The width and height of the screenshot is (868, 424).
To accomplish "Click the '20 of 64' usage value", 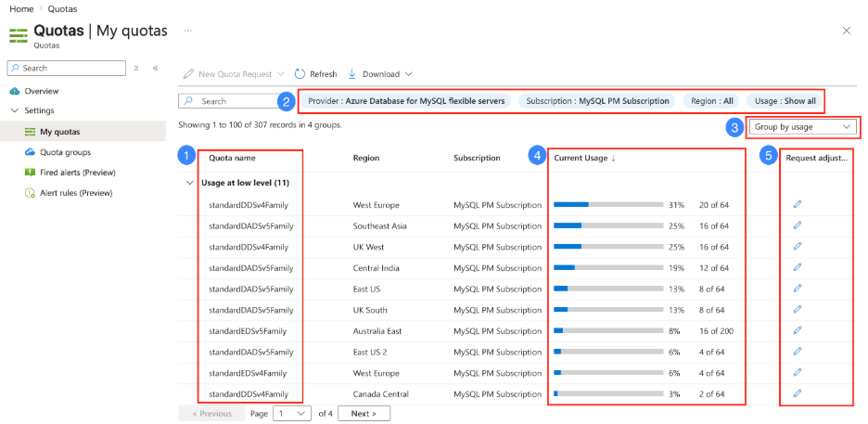I will (714, 205).
